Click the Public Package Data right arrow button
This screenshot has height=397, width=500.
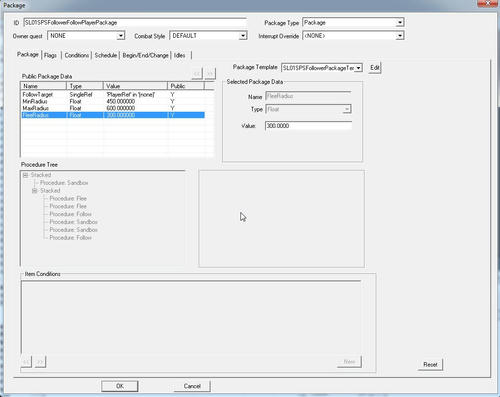click(210, 73)
